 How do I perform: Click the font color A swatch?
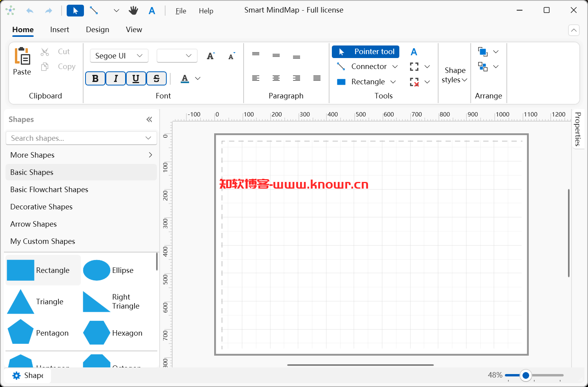coord(185,78)
